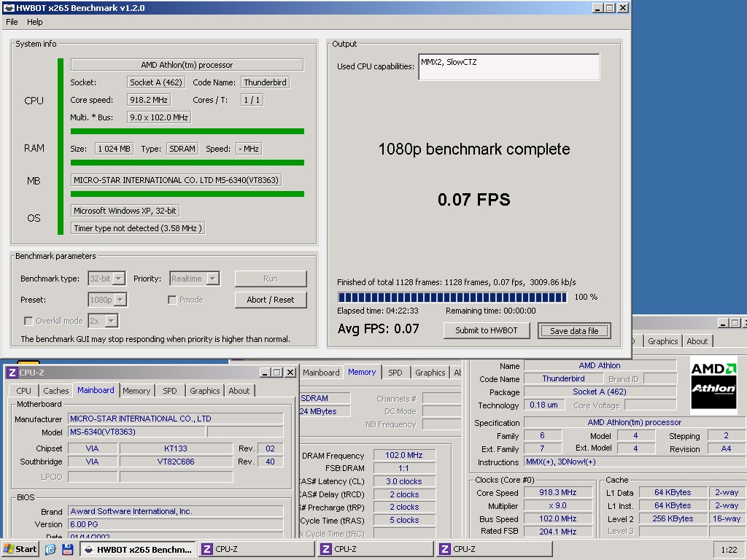Click the floppy disk quick launch icon
Screen dimensions: 747x560
67,549
